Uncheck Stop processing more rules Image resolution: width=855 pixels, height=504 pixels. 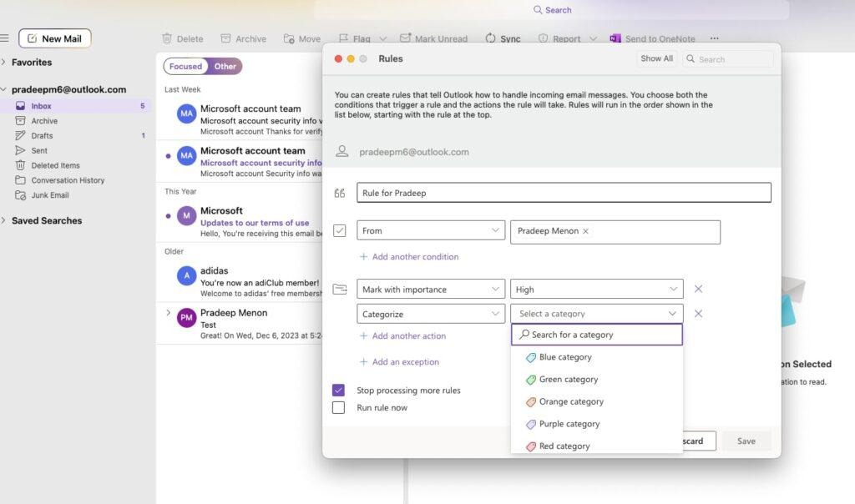click(x=338, y=390)
